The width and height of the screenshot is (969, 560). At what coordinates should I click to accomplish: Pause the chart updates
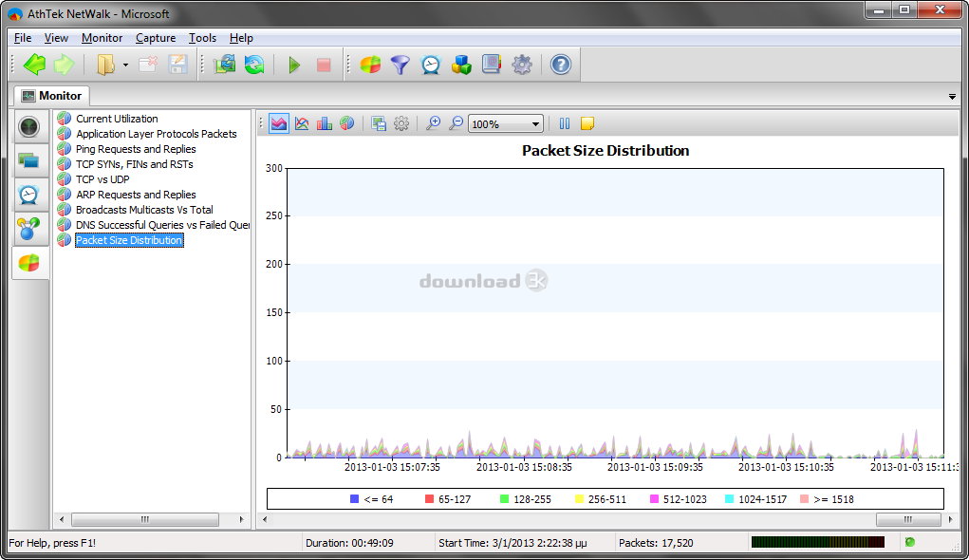pos(564,123)
